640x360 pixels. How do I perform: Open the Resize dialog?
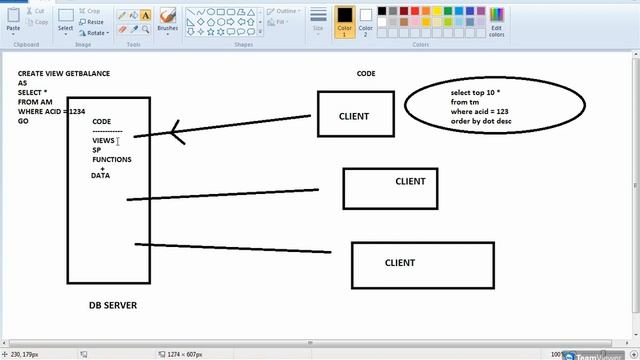click(91, 22)
